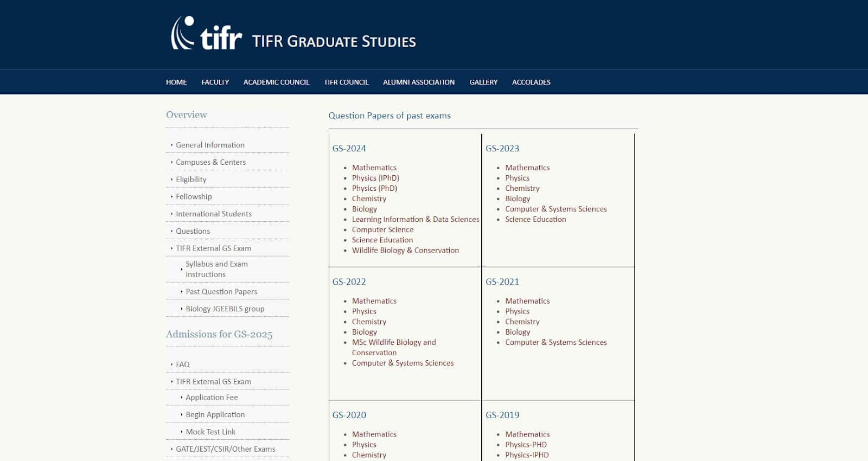Open the FAQ link
This screenshot has width=868, height=461.
pos(183,364)
